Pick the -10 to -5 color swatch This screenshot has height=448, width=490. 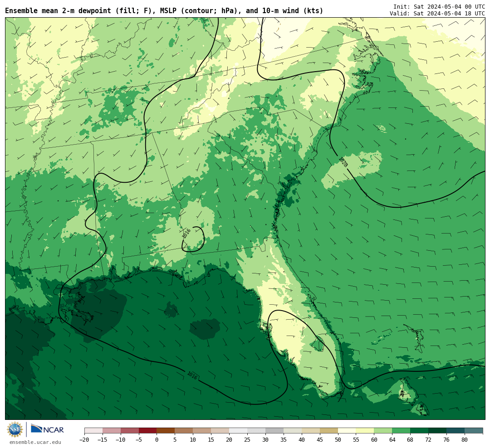click(130, 431)
